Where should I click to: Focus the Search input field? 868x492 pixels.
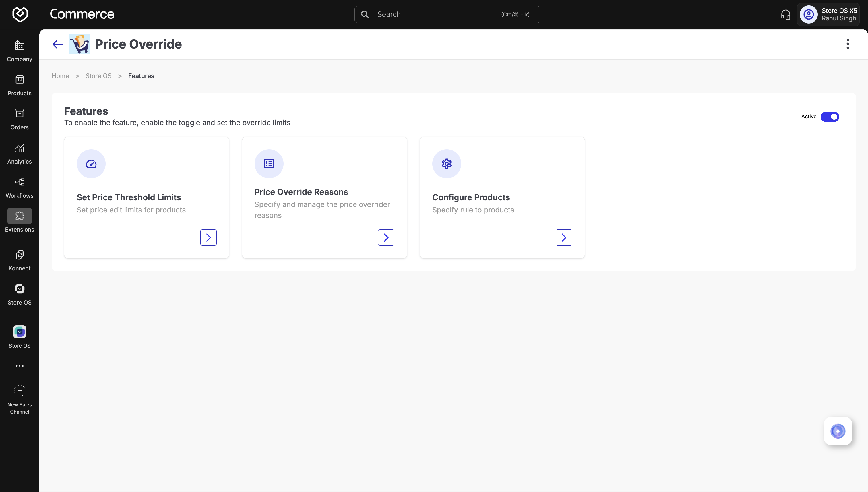[x=447, y=15]
